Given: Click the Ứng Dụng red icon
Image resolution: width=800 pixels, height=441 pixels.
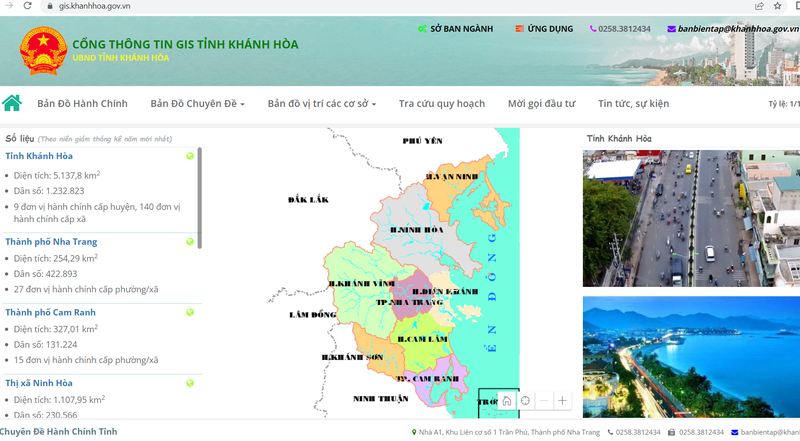Looking at the screenshot, I should pyautogui.click(x=519, y=29).
